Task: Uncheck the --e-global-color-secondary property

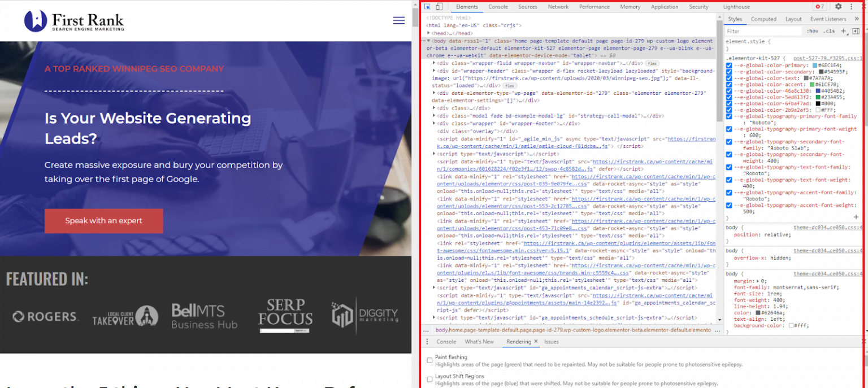Action: pyautogui.click(x=729, y=72)
